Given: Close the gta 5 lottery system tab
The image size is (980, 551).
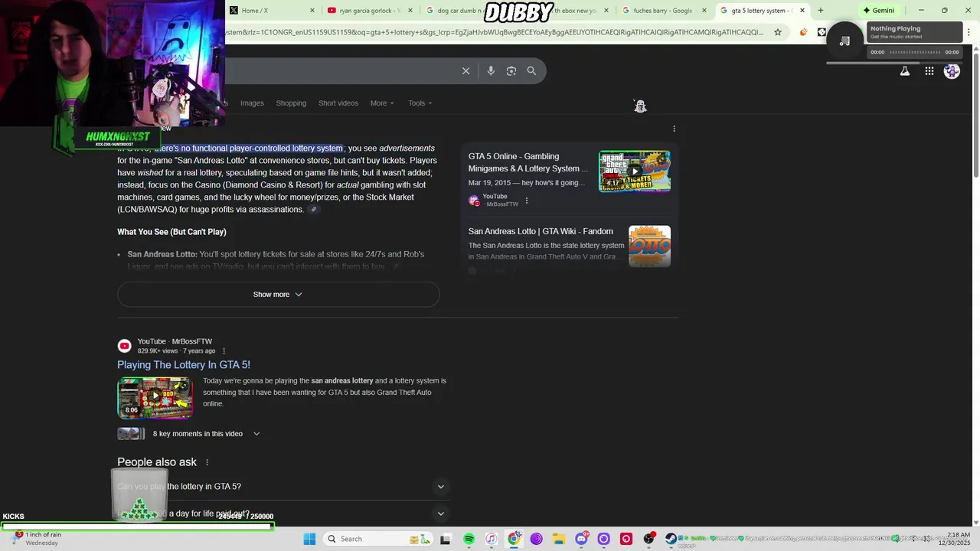Looking at the screenshot, I should pyautogui.click(x=802, y=11).
